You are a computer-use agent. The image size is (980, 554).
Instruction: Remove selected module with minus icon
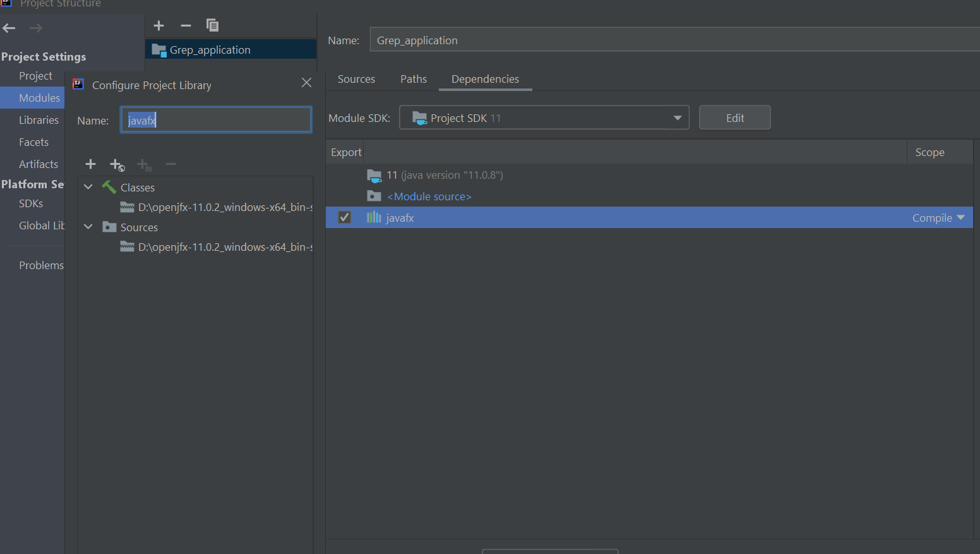(186, 25)
